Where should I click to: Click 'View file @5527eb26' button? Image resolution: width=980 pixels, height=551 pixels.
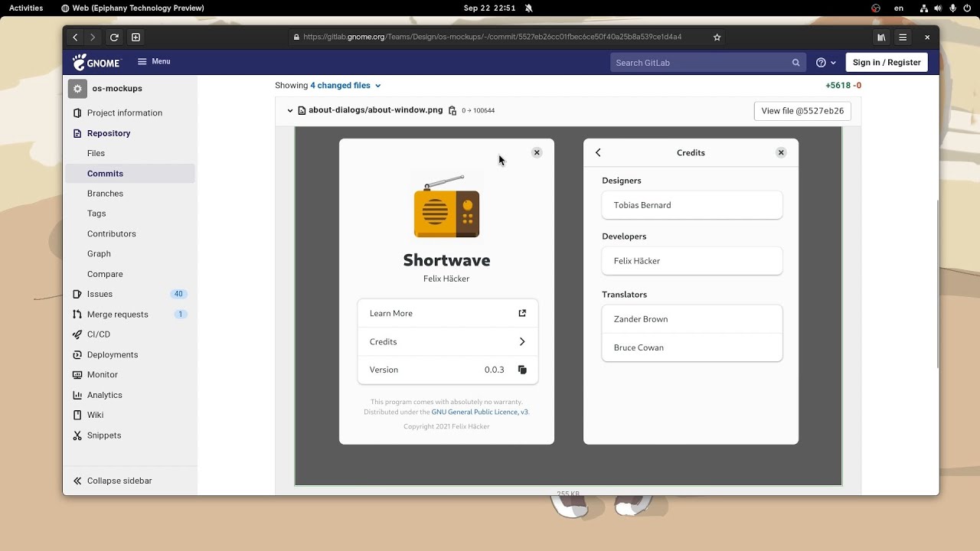tap(802, 111)
